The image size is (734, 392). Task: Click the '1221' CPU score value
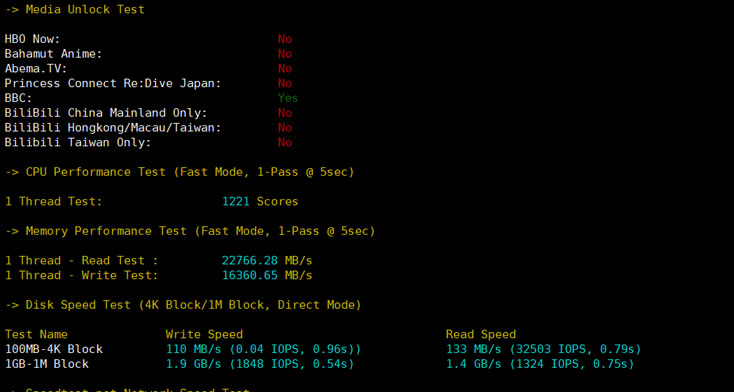235,202
